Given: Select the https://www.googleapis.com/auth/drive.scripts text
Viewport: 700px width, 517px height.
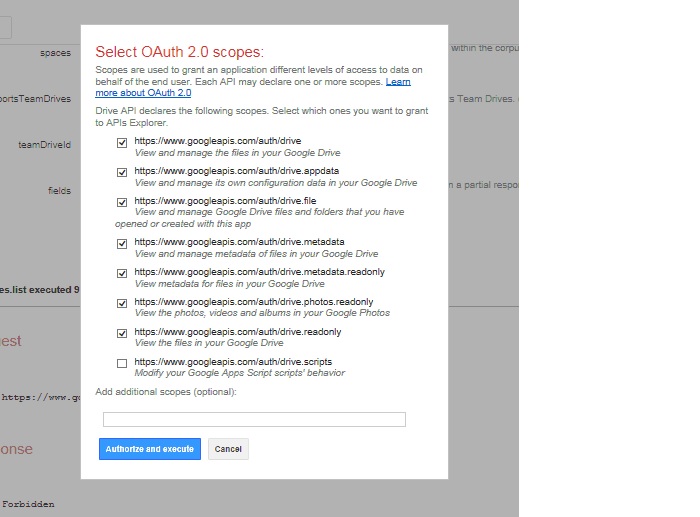Looking at the screenshot, I should [233, 362].
